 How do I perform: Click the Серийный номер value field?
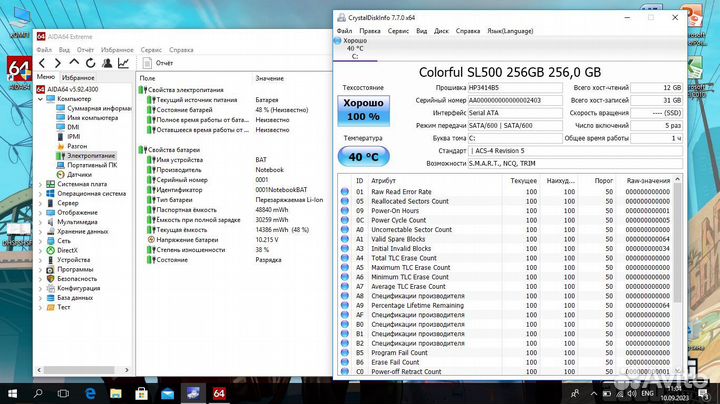515,100
